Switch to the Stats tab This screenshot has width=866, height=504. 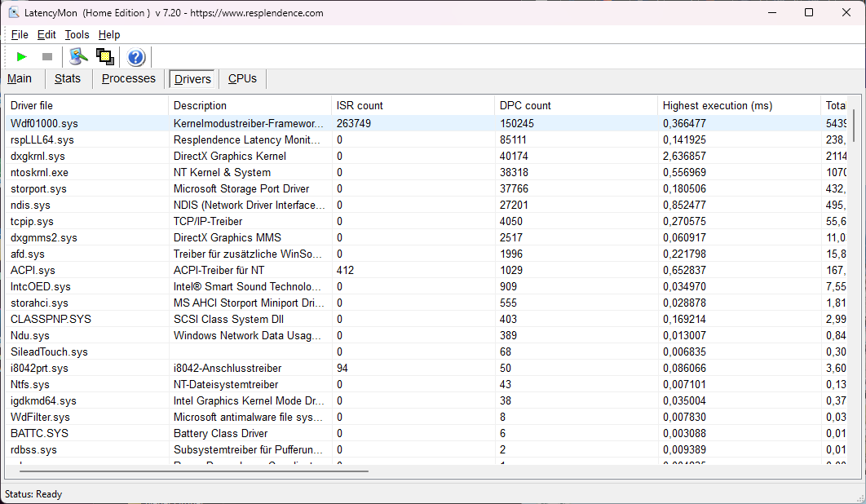pyautogui.click(x=68, y=78)
